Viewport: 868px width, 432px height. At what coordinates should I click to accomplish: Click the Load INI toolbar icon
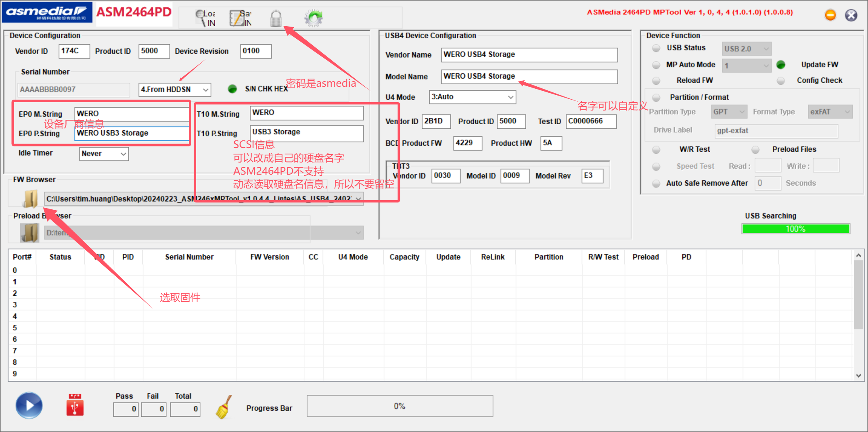205,18
